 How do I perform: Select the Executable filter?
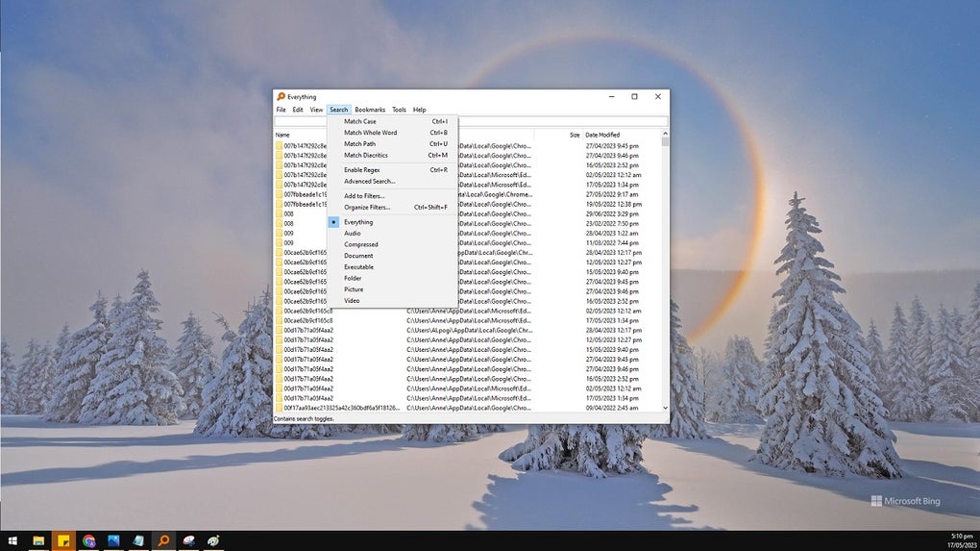tap(393, 267)
